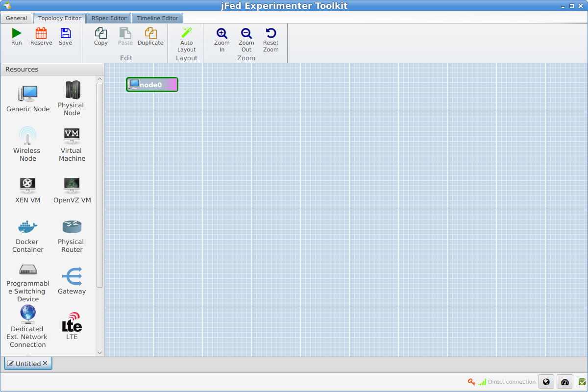Click the green checkmark status icon
The image size is (588, 392).
click(582, 382)
